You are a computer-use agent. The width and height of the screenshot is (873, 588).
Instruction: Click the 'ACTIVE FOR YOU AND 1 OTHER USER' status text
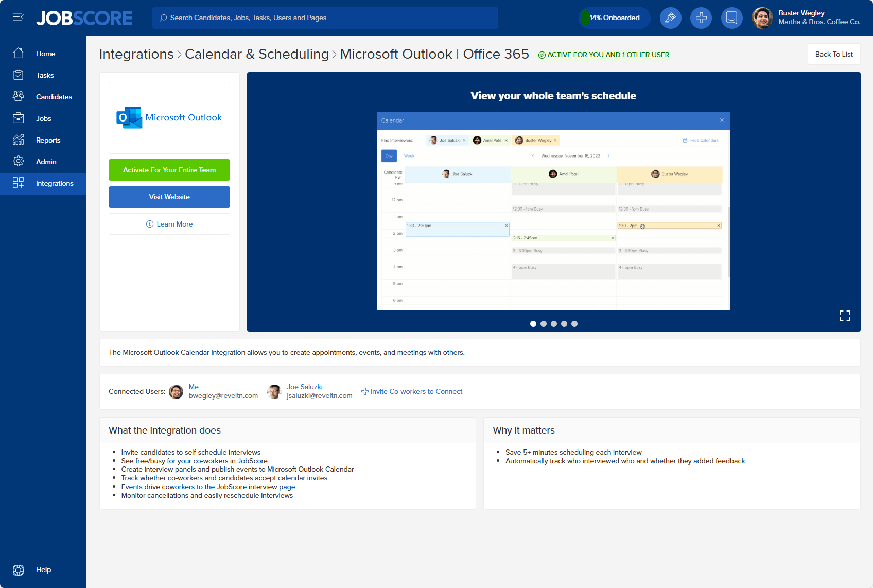tap(608, 55)
